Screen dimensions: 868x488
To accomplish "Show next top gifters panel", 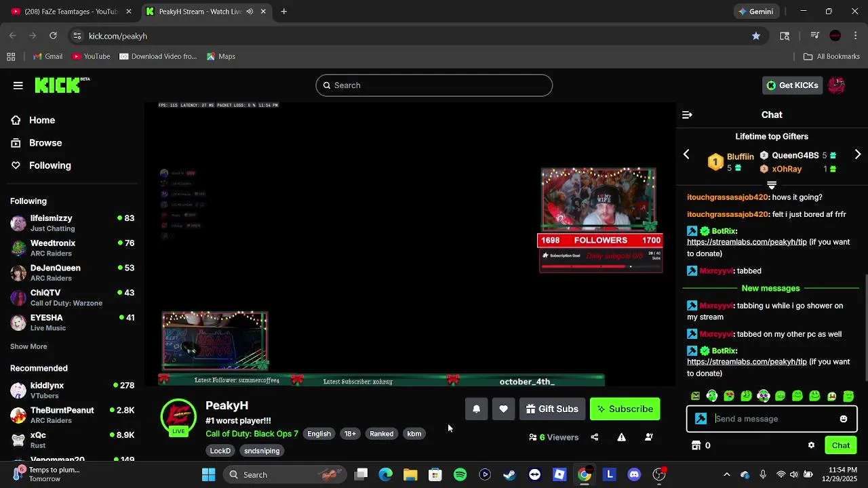I will (x=858, y=155).
